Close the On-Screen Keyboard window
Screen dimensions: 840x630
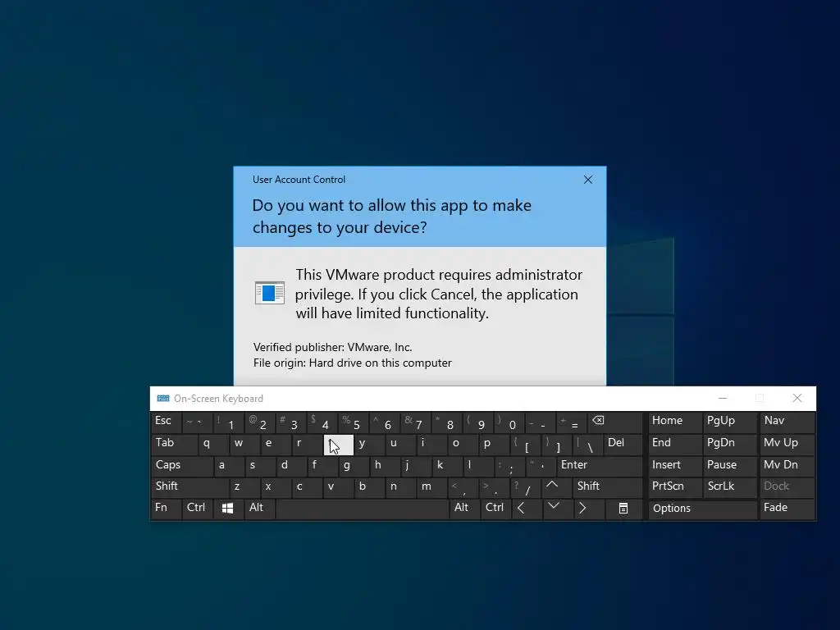pos(797,398)
